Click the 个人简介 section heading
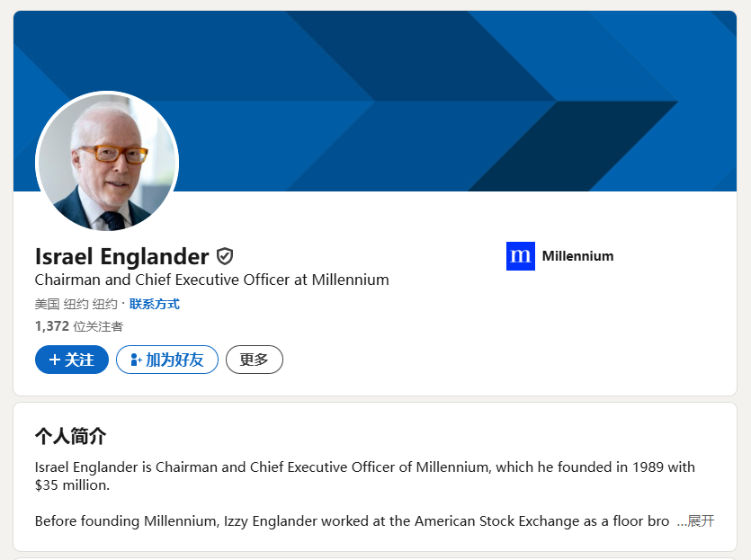This screenshot has height=560, width=751. (70, 436)
